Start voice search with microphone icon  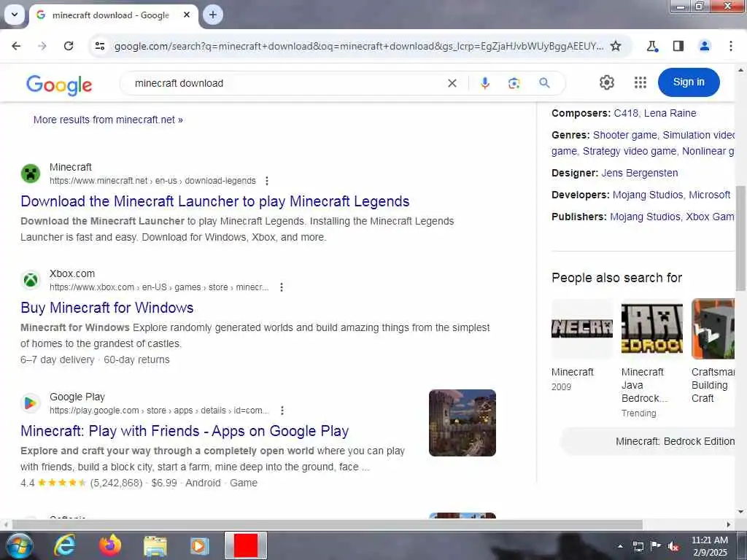coord(484,83)
